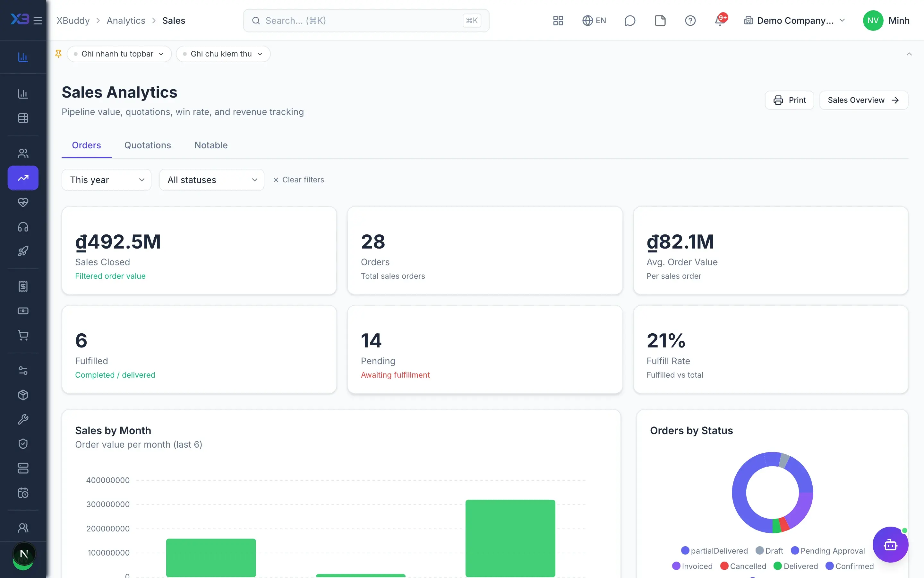Viewport: 924px width, 578px height.
Task: Open the calendar clock sidebar icon
Action: pos(23,493)
